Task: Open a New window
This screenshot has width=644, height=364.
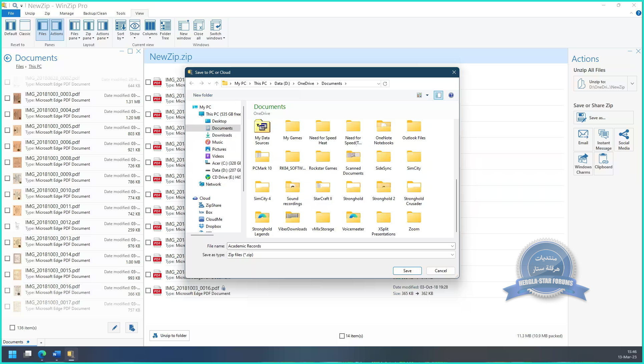Action: pyautogui.click(x=184, y=30)
